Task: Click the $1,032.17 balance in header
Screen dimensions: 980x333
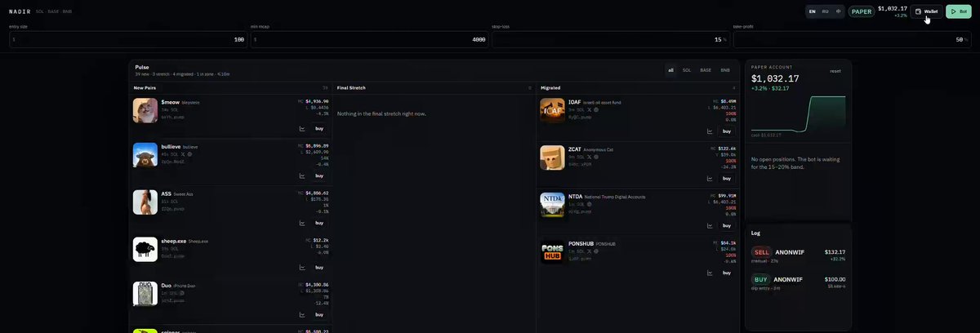Action: pos(893,8)
